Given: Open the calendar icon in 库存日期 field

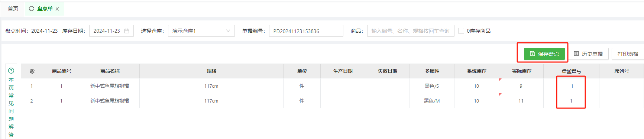Looking at the screenshot, I should (x=127, y=31).
